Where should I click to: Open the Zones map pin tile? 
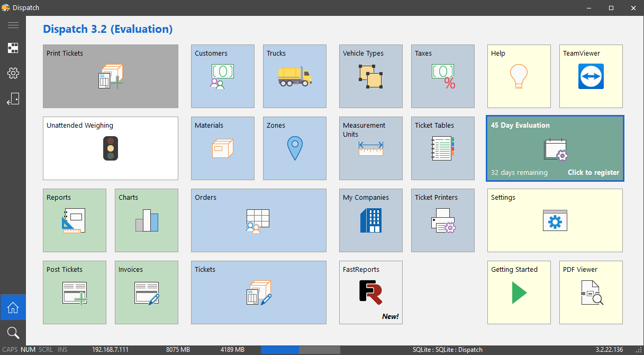tap(294, 148)
